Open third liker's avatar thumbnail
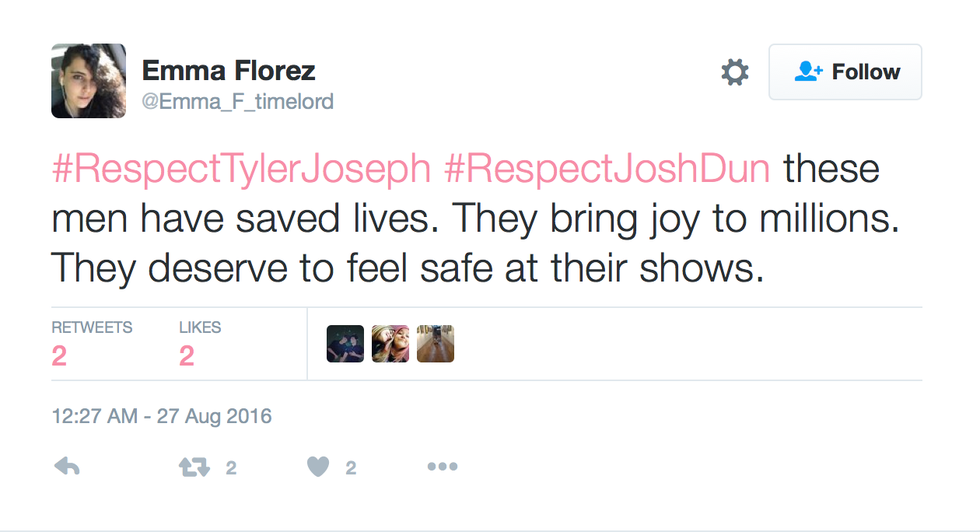The height and width of the screenshot is (532, 980). click(435, 344)
